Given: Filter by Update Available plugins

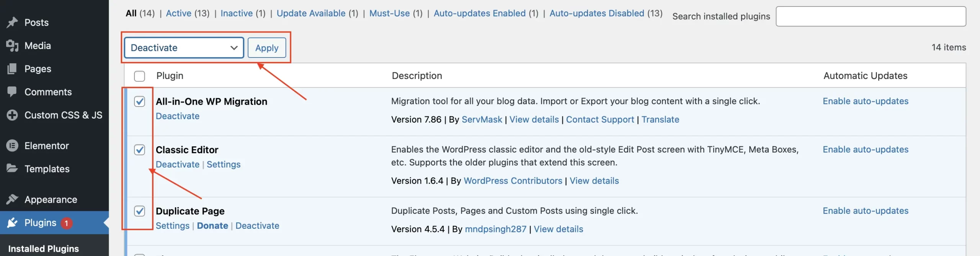Looking at the screenshot, I should click(311, 13).
